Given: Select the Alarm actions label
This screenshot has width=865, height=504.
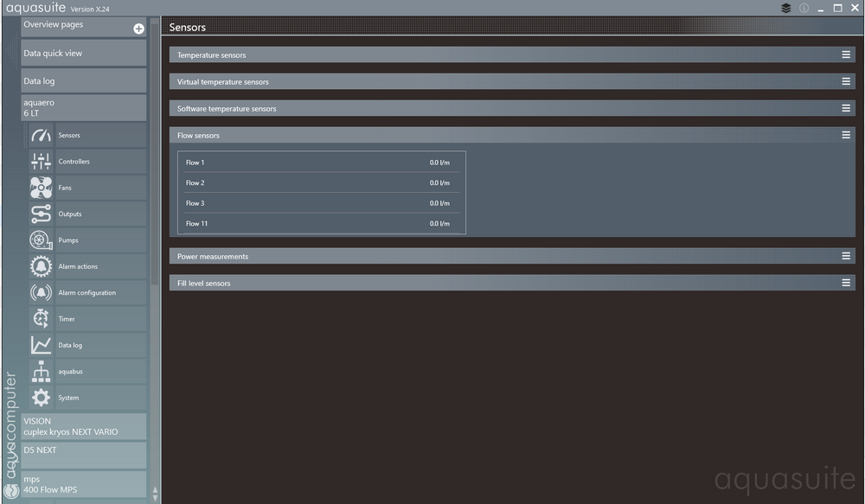Looking at the screenshot, I should (78, 266).
